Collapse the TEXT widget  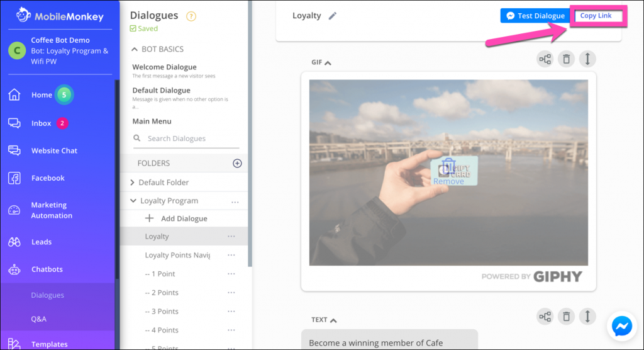333,320
